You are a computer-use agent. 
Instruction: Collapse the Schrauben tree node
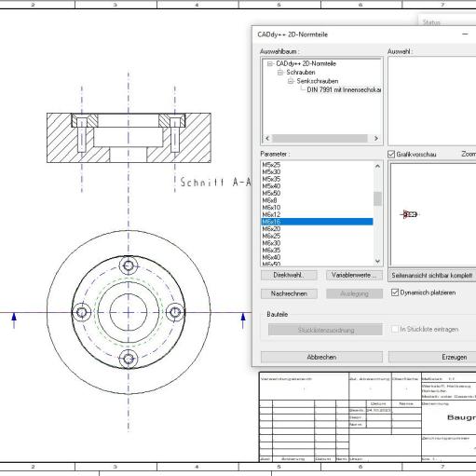(x=280, y=73)
